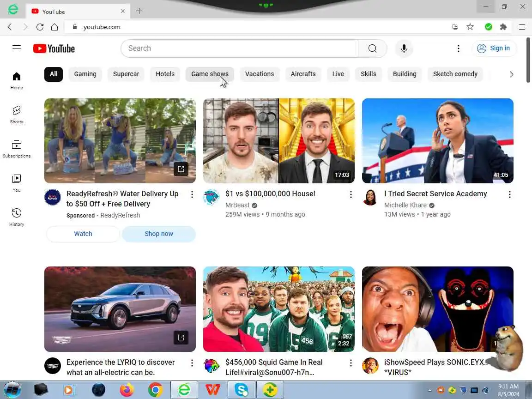Open options menu for ReadyRefresh ad

click(x=192, y=194)
